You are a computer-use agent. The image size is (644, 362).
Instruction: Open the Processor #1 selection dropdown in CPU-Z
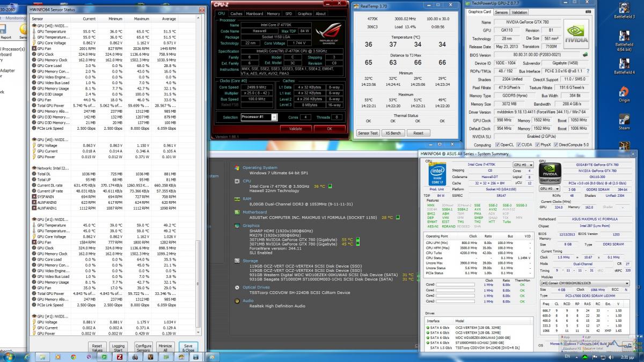pyautogui.click(x=259, y=117)
